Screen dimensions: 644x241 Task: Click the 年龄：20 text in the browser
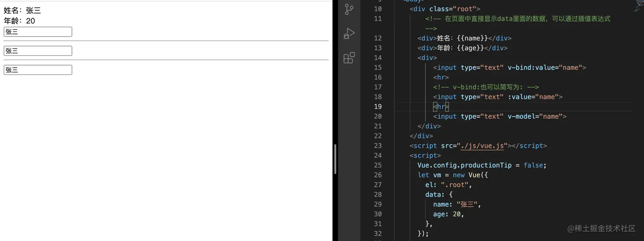[20, 20]
